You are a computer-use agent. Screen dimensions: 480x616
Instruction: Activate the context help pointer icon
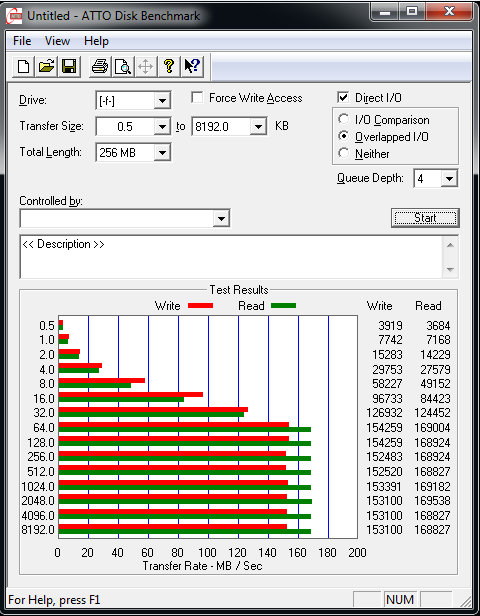coord(192,66)
